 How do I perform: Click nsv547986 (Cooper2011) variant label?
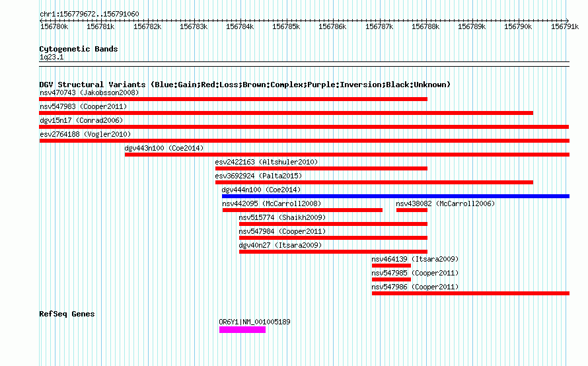415,287
